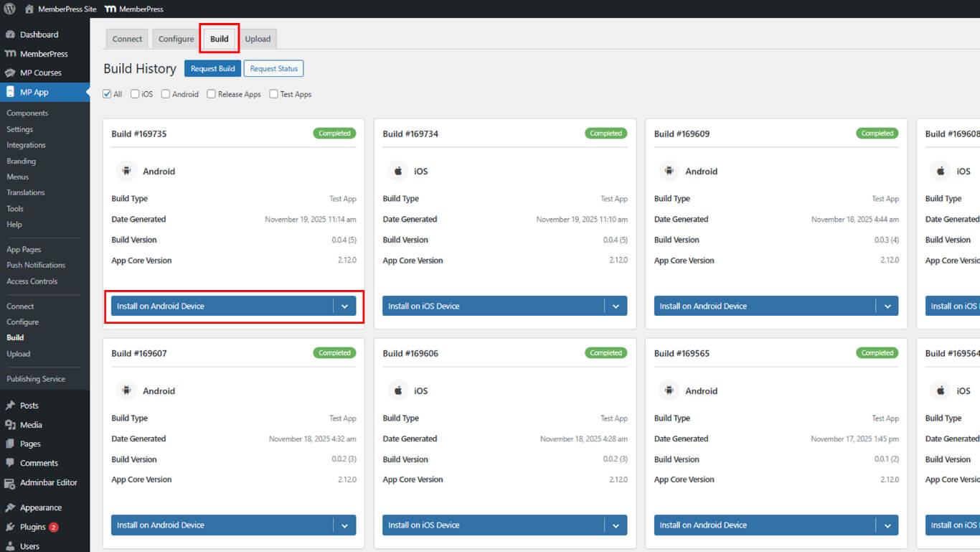Click the MemberPress logo in admin bar
Image resolution: width=980 pixels, height=552 pixels.
pyautogui.click(x=110, y=9)
